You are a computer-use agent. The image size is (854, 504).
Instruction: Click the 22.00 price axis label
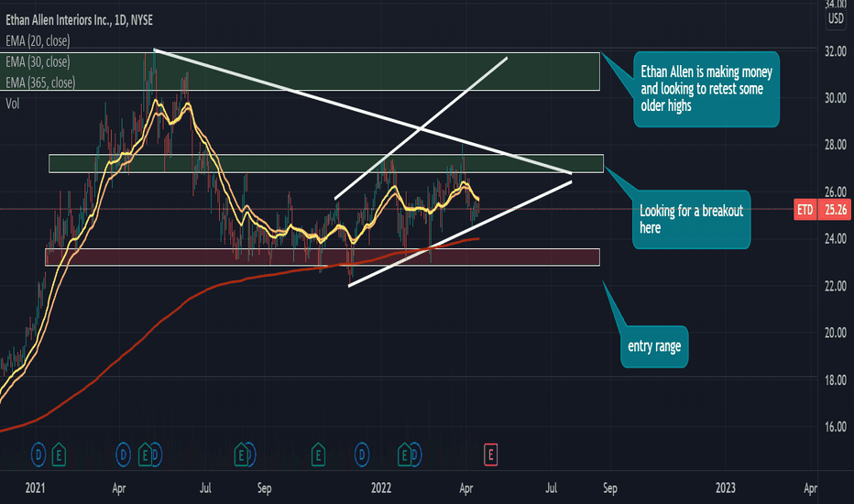tap(836, 286)
